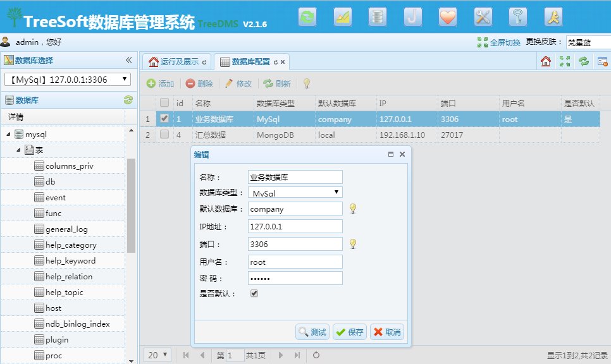Open the tools wrench-and-screwdriver icon in header
This screenshot has height=364, width=611.
(x=483, y=17)
